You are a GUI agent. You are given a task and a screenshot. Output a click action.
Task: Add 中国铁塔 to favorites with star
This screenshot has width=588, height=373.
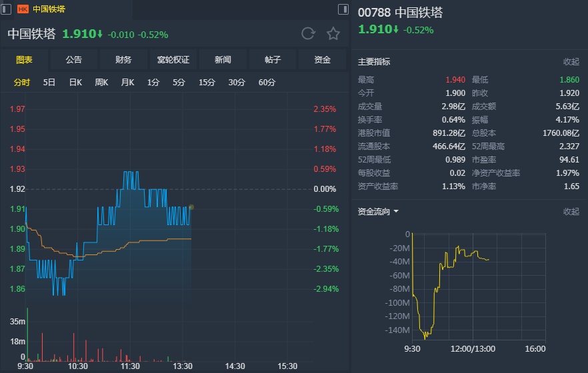click(333, 34)
